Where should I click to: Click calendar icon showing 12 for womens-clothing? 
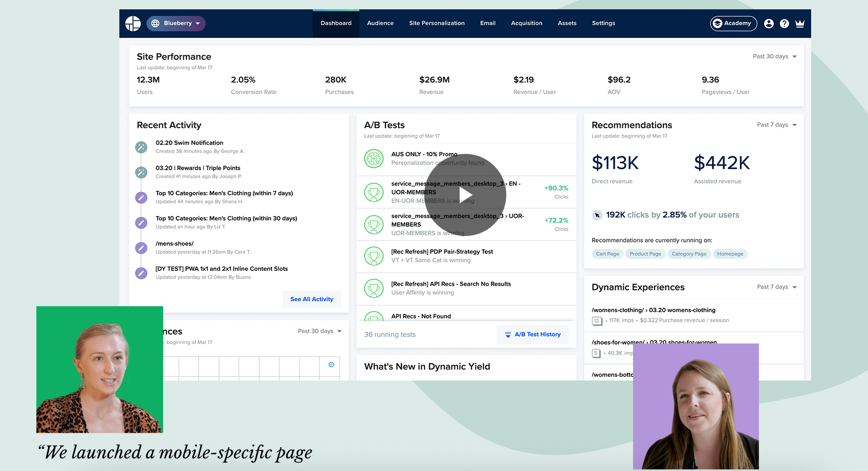pyautogui.click(x=597, y=321)
